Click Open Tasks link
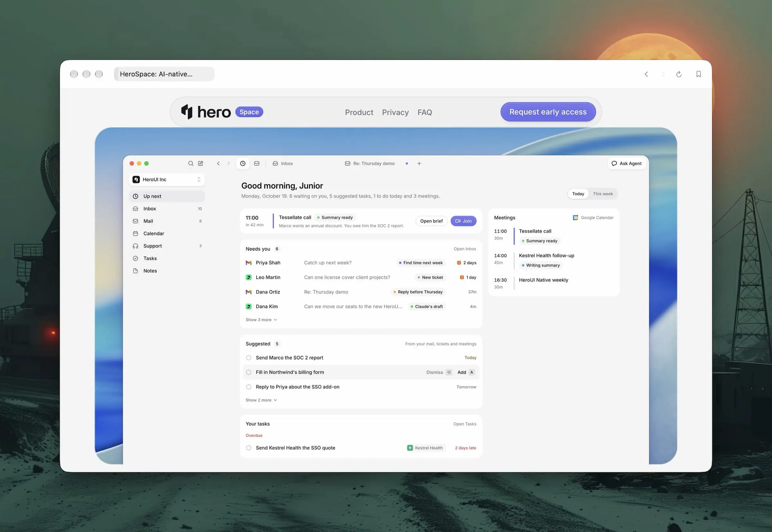The image size is (772, 532). 465,424
